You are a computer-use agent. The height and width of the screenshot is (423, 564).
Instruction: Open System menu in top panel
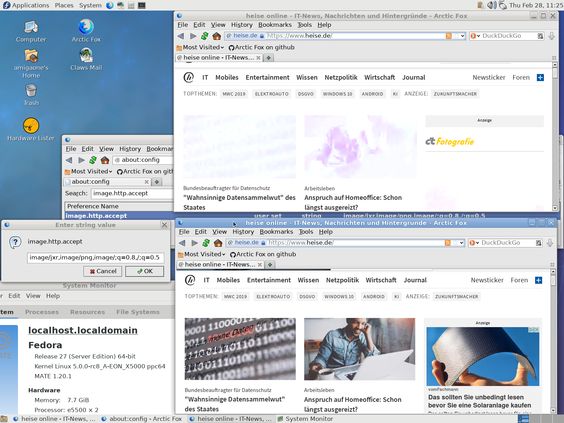(90, 5)
